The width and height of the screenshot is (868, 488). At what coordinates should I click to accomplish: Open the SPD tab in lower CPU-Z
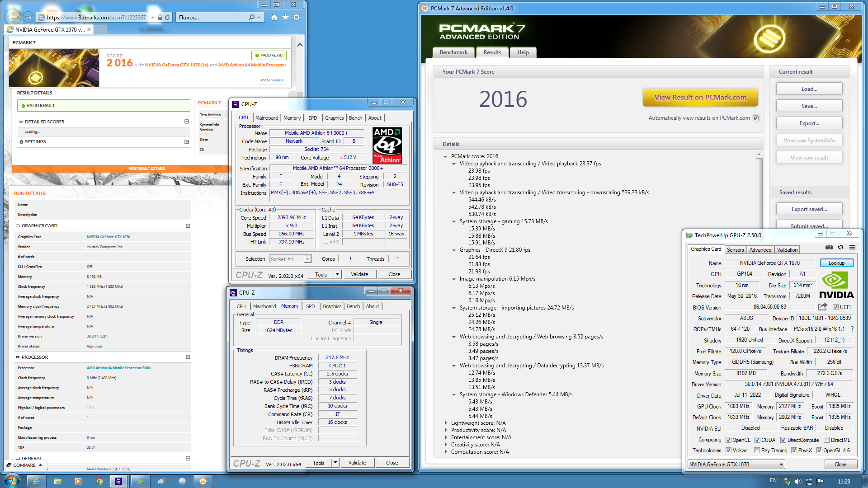point(310,306)
